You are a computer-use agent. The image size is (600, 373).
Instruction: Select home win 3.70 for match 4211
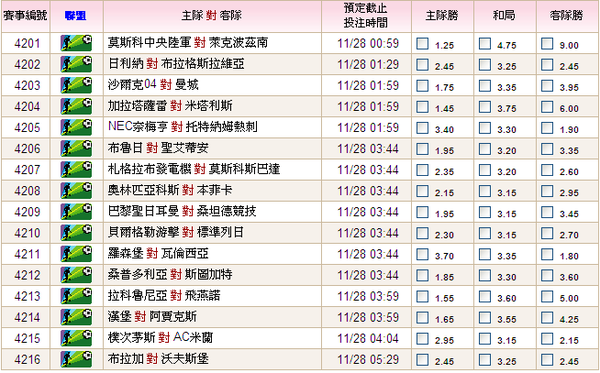coord(422,254)
